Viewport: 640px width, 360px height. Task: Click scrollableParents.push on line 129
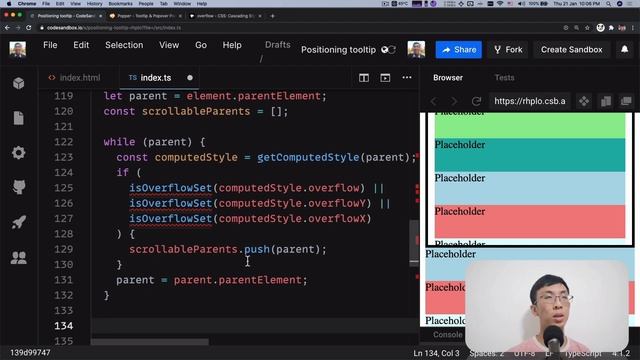pos(199,249)
